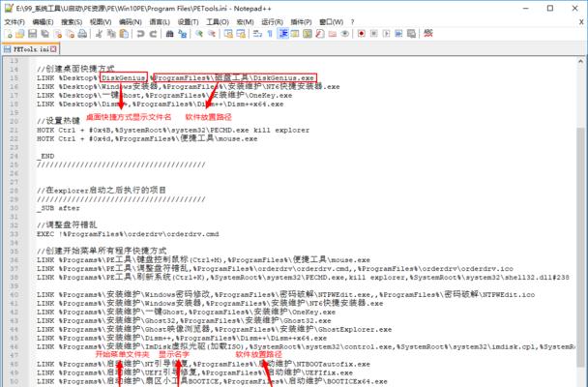Image resolution: width=588 pixels, height=387 pixels.
Task: Click the Ghost32.exe line 43
Action: coord(184,321)
